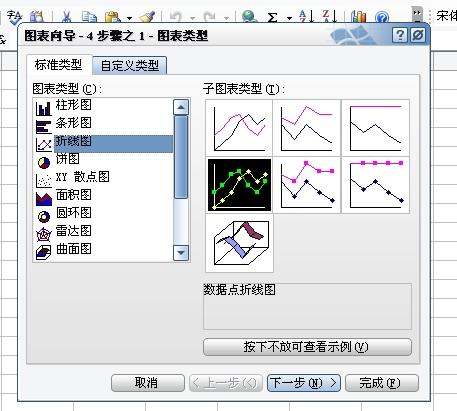This screenshot has width=457, height=411.
Task: Click the Cut scissors toolbar icon
Action: [x=66, y=16]
